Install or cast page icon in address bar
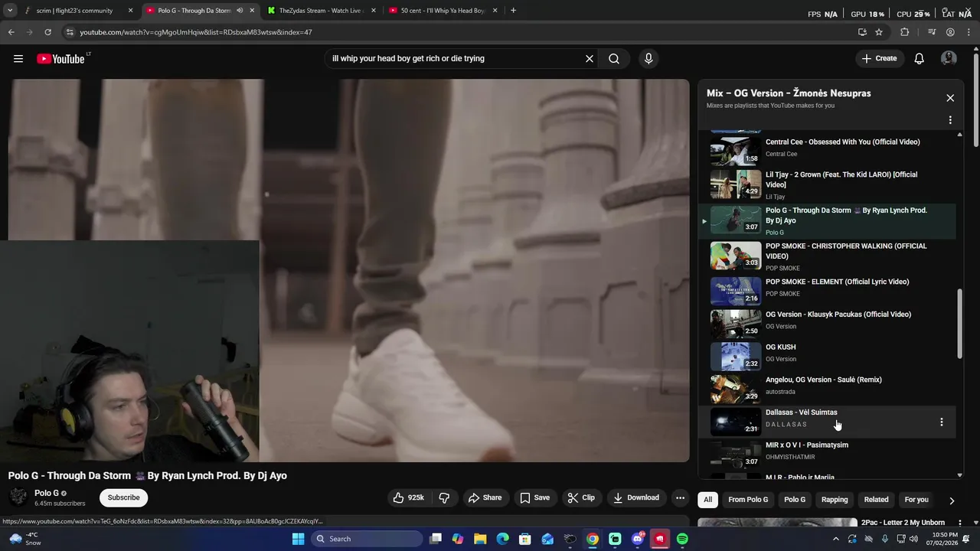 [862, 32]
